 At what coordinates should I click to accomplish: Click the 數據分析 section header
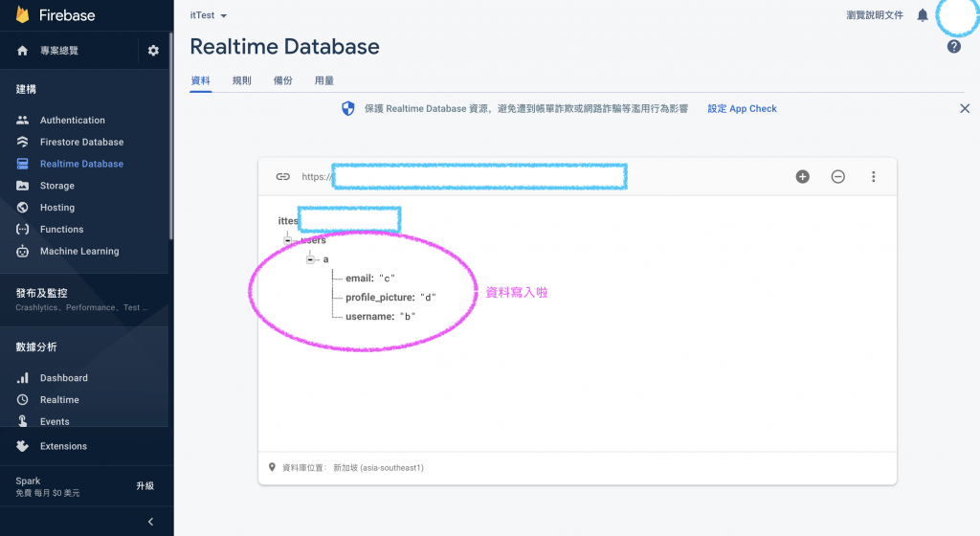(x=36, y=346)
